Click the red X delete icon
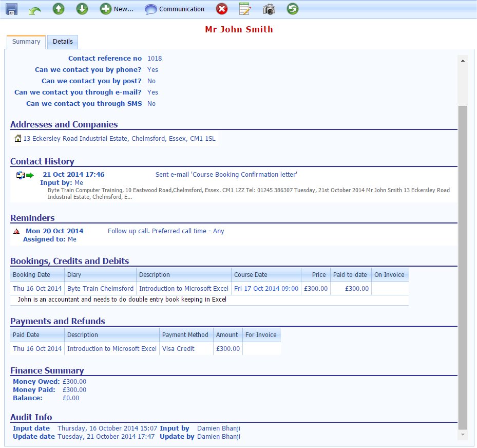This screenshot has height=448, width=477. (222, 9)
